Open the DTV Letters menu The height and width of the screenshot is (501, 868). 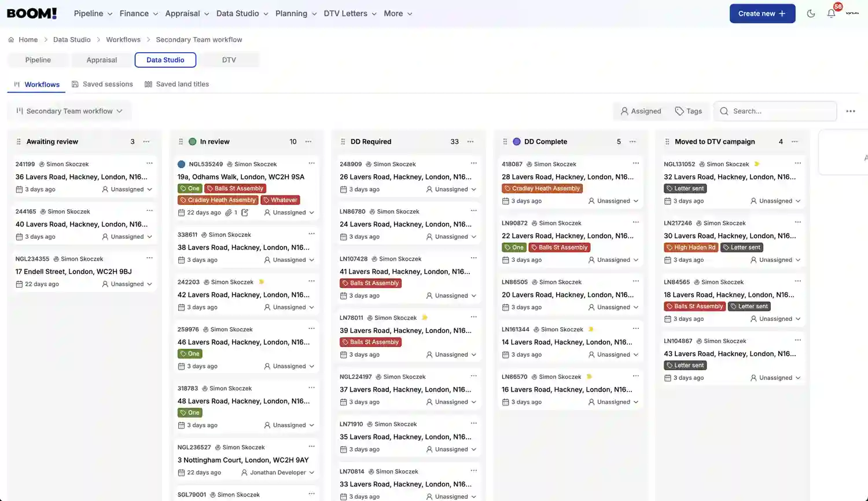tap(350, 13)
